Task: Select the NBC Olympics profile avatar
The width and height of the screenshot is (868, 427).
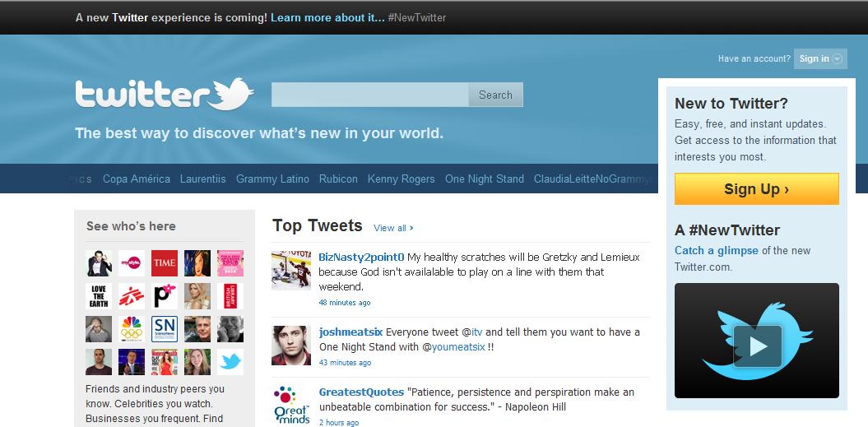Action: (132, 328)
